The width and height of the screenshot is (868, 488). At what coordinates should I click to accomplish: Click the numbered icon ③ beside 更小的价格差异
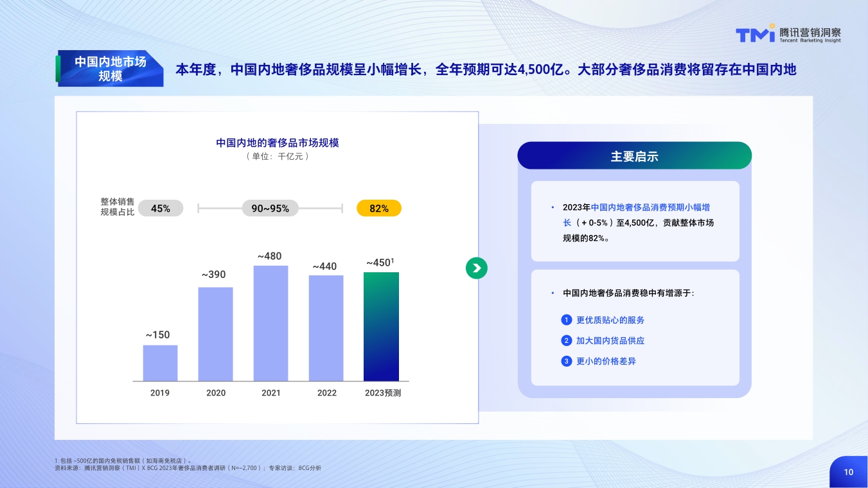[566, 361]
